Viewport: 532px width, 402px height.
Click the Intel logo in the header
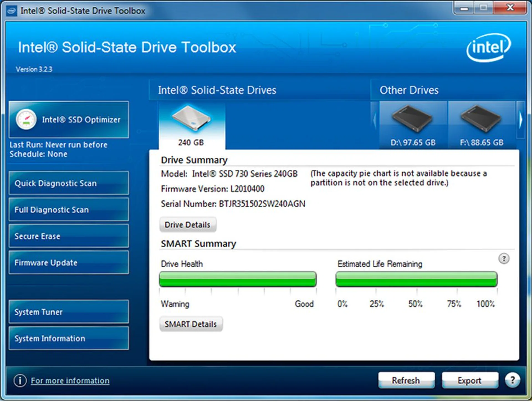488,47
